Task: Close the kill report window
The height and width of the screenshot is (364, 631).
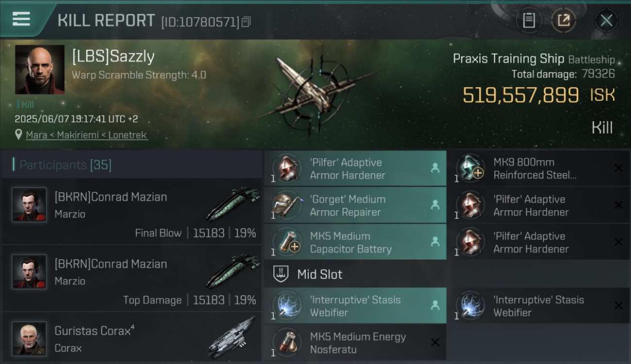Action: [606, 20]
